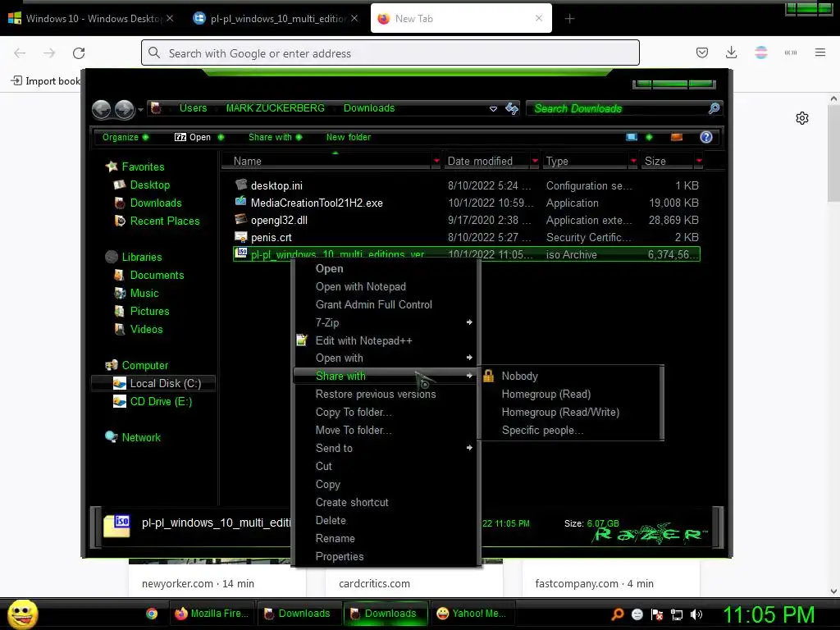Open the Firefox hamburger menu
The width and height of the screenshot is (840, 630).
pyautogui.click(x=820, y=52)
